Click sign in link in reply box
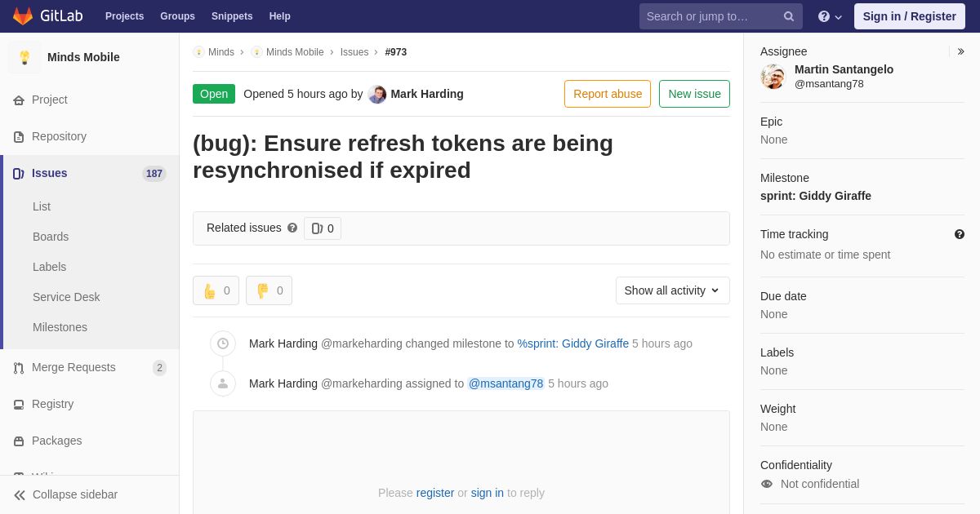This screenshot has width=980, height=514. 488,493
